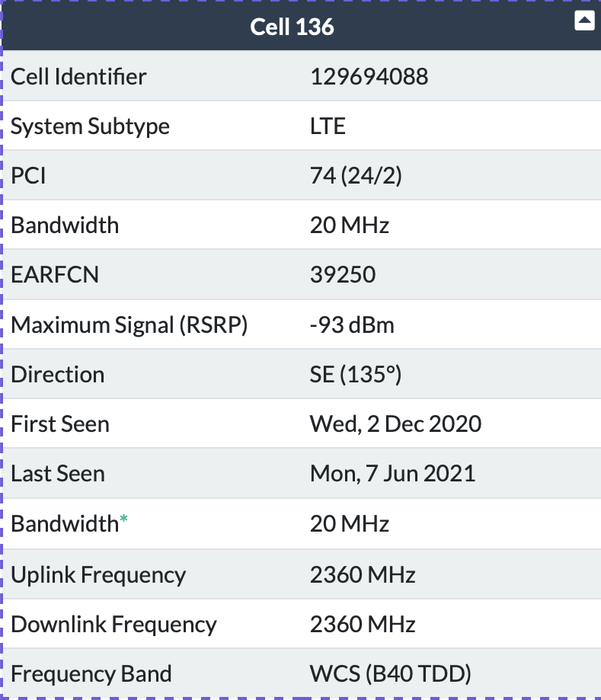Screen dimensions: 601x700
Task: Select First Seen date Wed, 2 Dec 2020
Action: click(x=395, y=424)
